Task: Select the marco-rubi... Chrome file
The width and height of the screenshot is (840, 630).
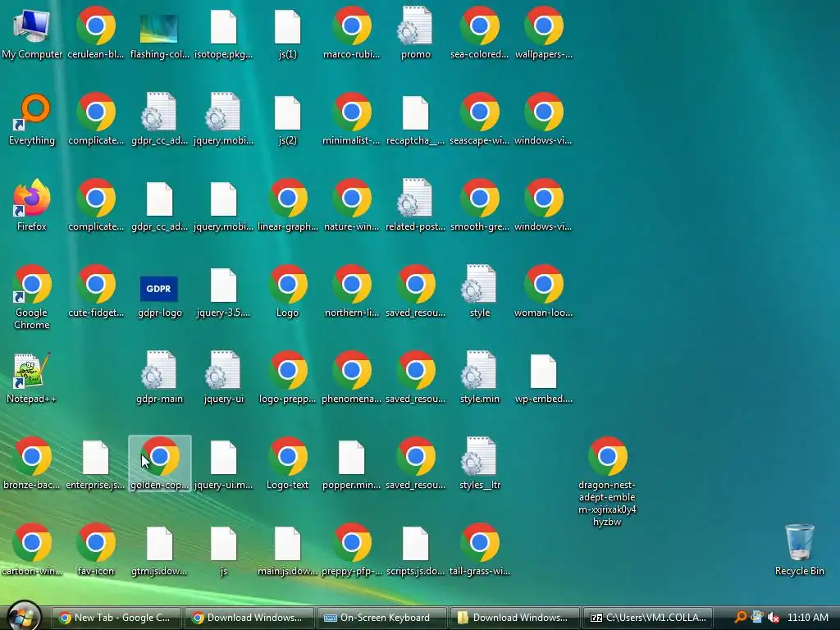Action: (x=351, y=33)
